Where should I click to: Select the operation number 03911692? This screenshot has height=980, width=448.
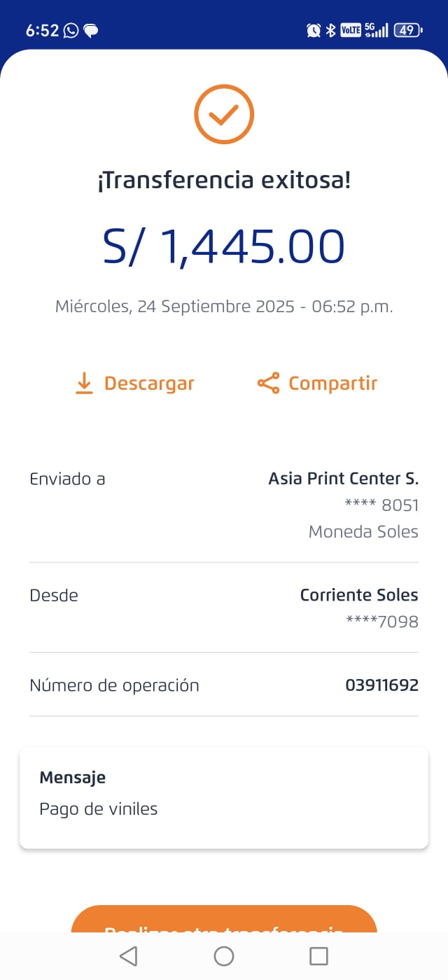(x=381, y=685)
